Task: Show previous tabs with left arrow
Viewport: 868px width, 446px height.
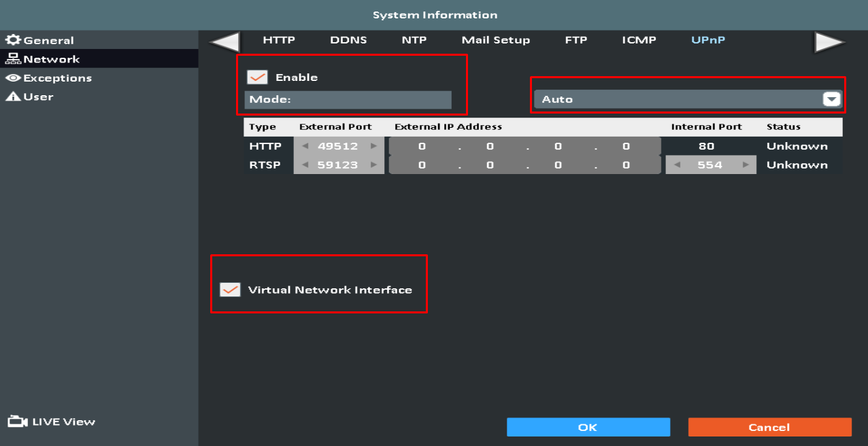Action: tap(224, 41)
